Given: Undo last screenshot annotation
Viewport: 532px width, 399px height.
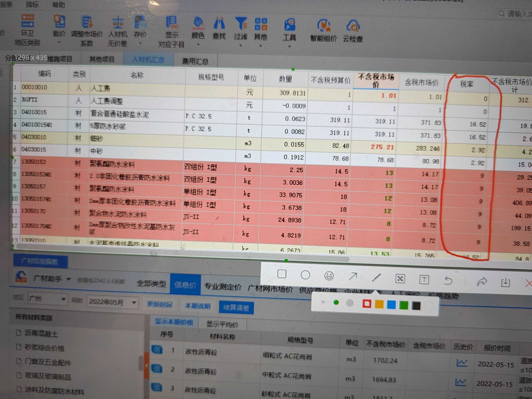Looking at the screenshot, I should pyautogui.click(x=448, y=280).
